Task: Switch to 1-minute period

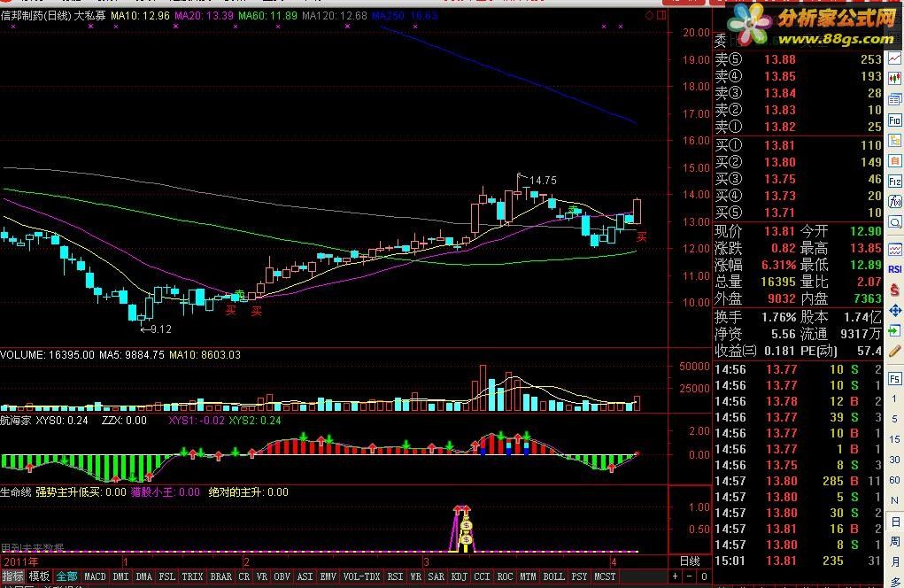Action: coord(894,398)
